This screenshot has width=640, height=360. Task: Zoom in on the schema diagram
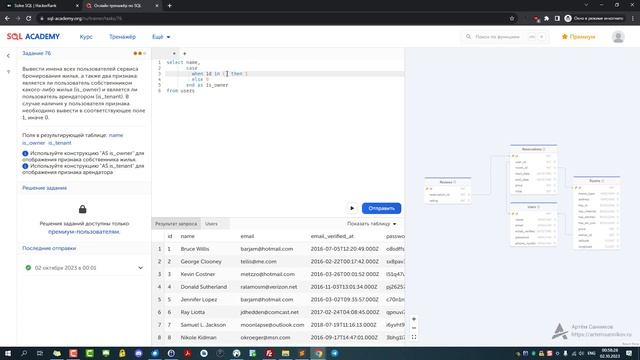coord(414,319)
